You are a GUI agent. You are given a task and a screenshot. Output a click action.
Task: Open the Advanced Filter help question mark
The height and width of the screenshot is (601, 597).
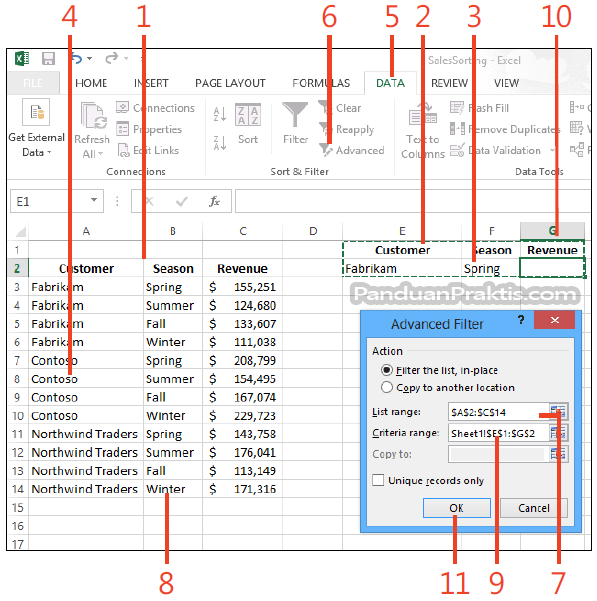[521, 319]
